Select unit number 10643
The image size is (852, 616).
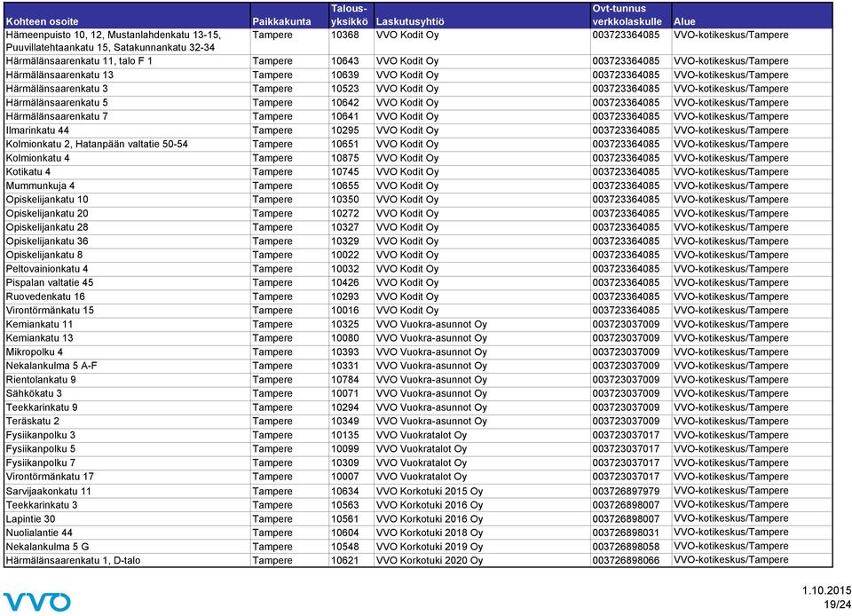[345, 61]
